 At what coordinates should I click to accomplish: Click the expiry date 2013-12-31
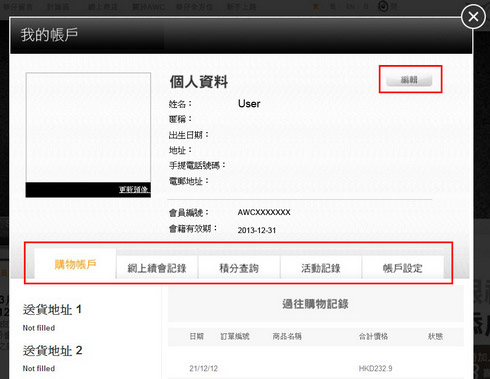pos(257,230)
